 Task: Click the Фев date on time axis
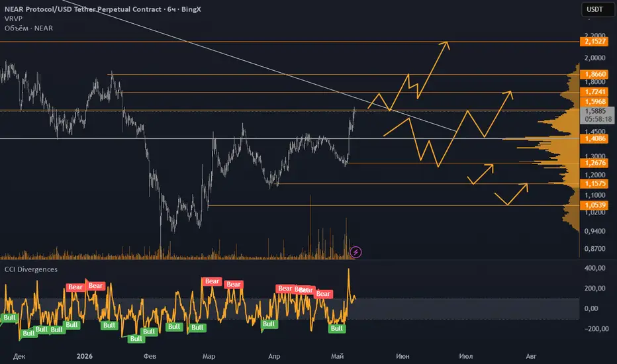(150, 356)
